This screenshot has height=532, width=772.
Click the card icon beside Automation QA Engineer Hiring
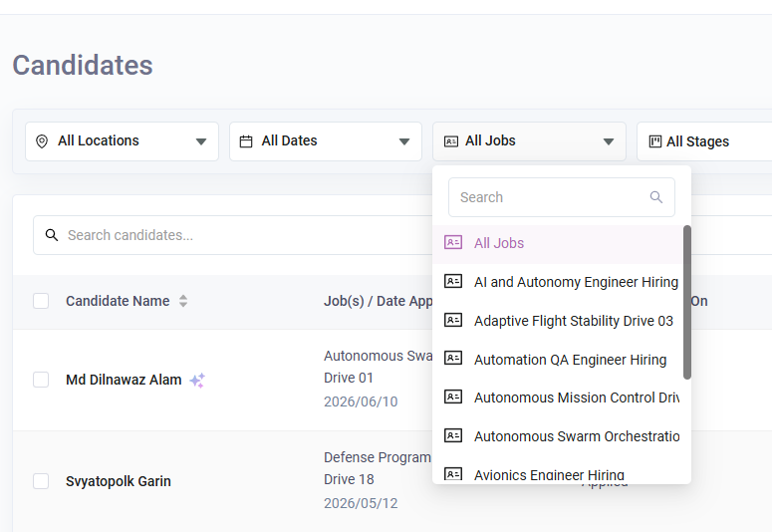453,358
